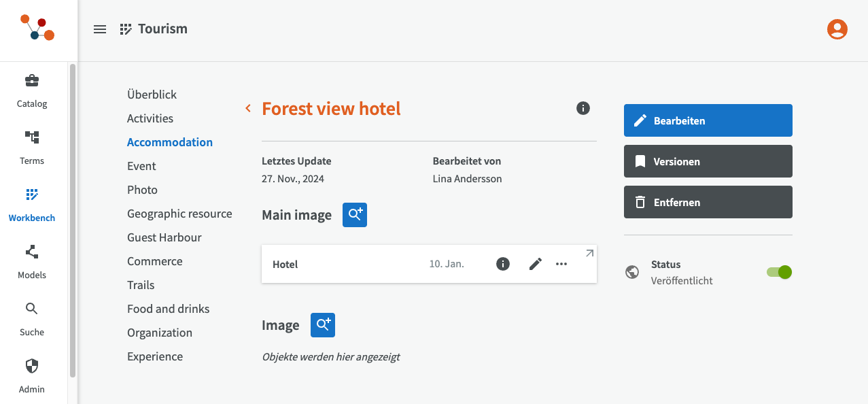Screen dimensions: 868x404
Task: Open the Models icon in sidebar
Action: [x=32, y=252]
